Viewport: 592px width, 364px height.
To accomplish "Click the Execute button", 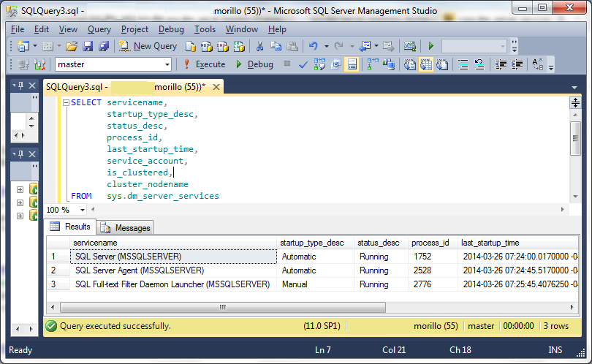I will 204,64.
